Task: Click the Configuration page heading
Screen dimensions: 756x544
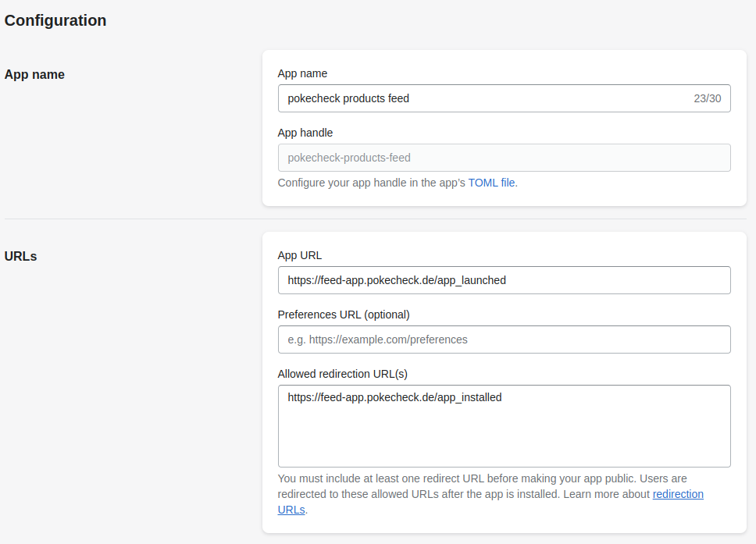Action: click(x=55, y=21)
